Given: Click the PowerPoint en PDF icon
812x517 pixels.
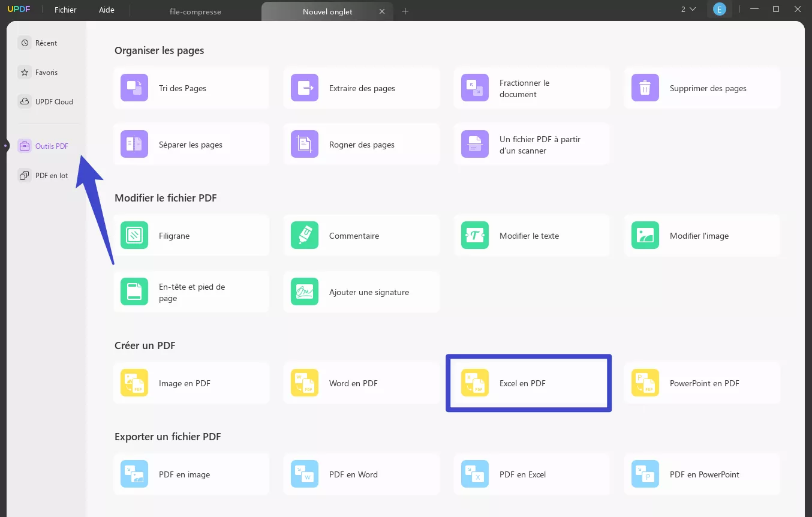Looking at the screenshot, I should tap(645, 383).
